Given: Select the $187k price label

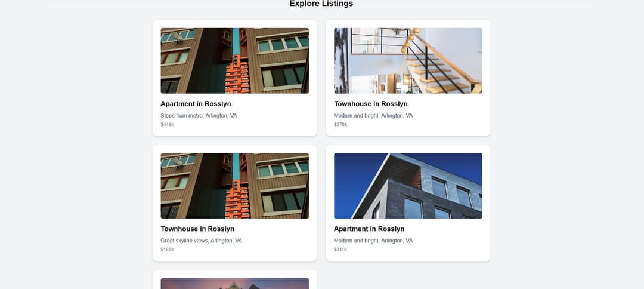Looking at the screenshot, I should coord(167,250).
